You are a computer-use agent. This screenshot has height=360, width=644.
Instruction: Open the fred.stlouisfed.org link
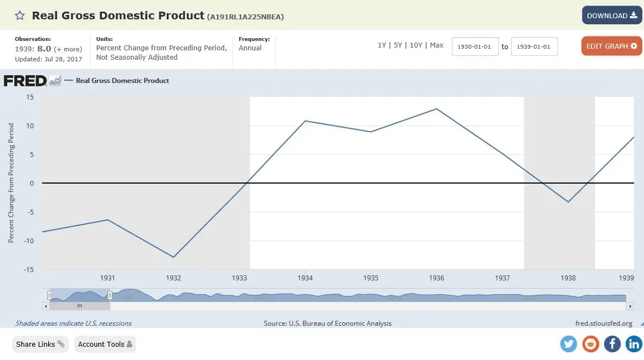(x=604, y=324)
